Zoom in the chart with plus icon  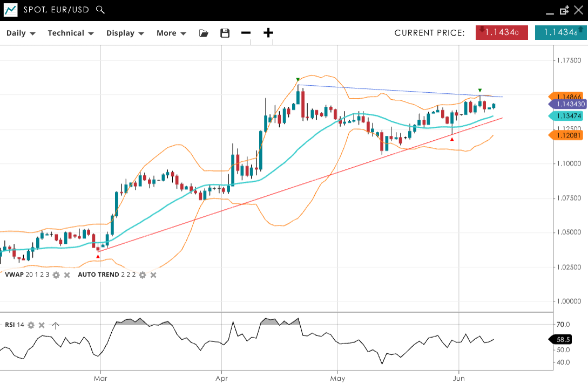tap(268, 33)
